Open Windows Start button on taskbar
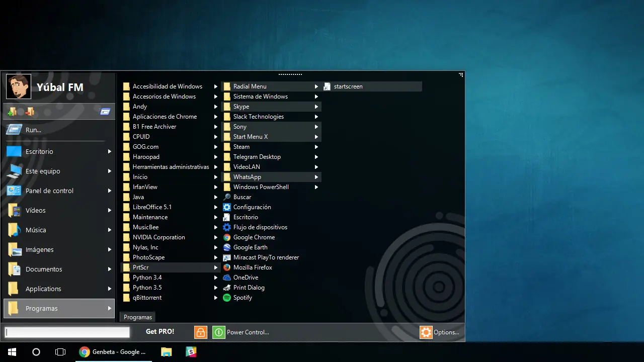This screenshot has height=362, width=644. [x=12, y=352]
